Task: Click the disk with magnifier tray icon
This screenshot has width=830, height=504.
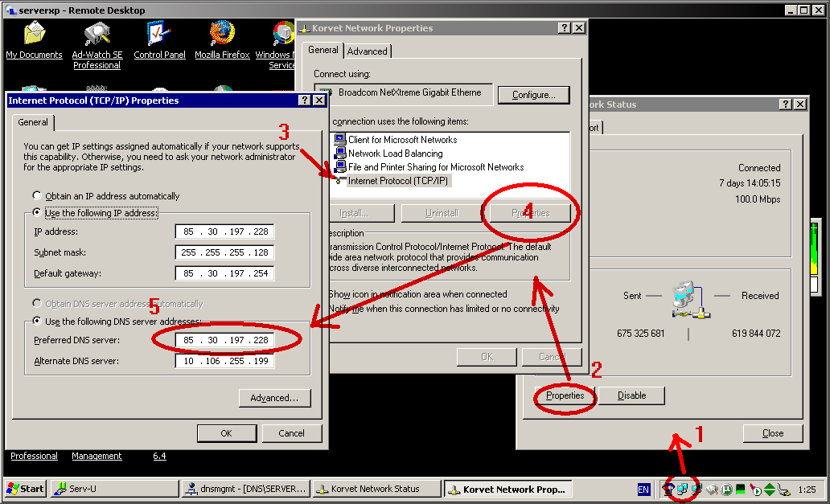Action: (712, 490)
